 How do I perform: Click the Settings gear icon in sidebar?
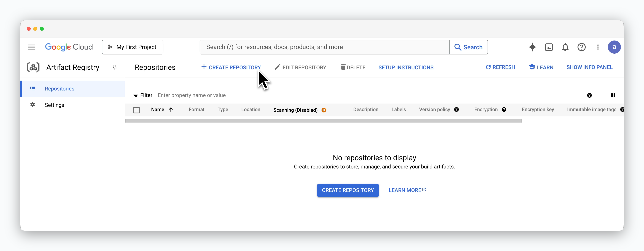[x=33, y=104]
